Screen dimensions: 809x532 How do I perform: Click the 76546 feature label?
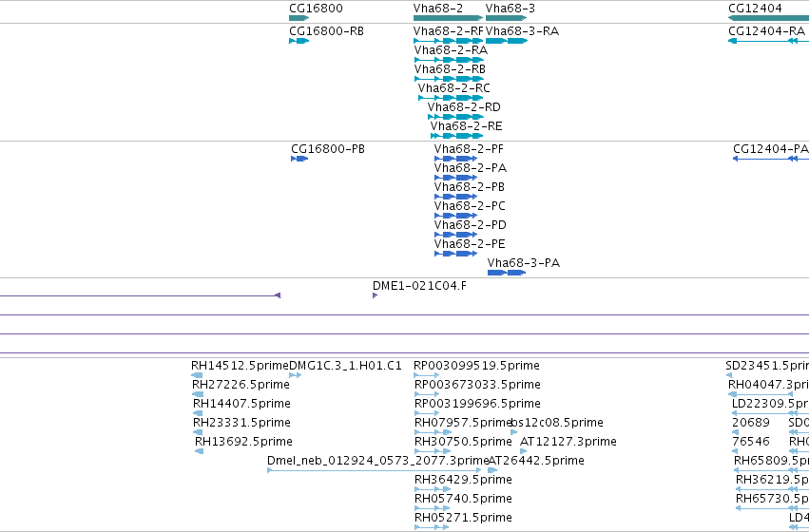(x=751, y=443)
